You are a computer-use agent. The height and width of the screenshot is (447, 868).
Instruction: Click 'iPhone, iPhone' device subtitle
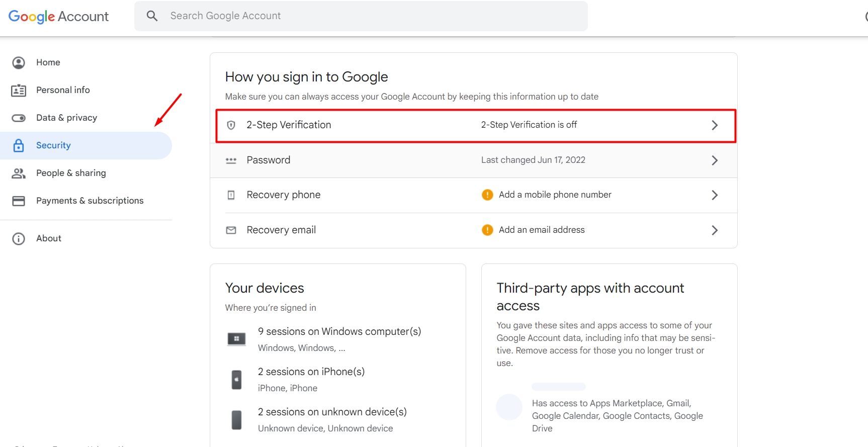288,388
